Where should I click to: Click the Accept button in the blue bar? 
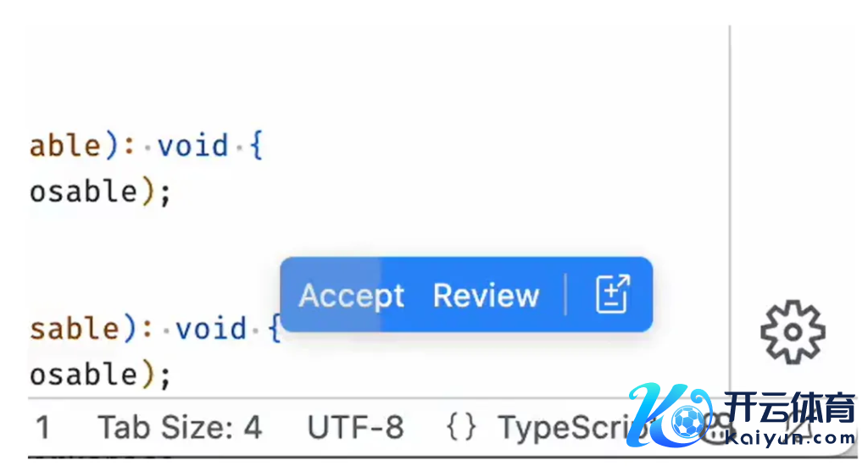tap(351, 296)
